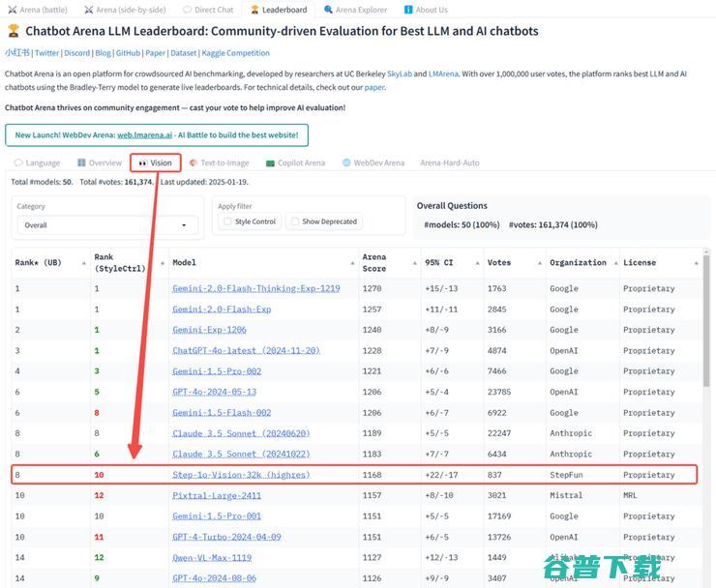This screenshot has width=716, height=588.
Task: Enable the Style Control checkbox
Action: [227, 221]
